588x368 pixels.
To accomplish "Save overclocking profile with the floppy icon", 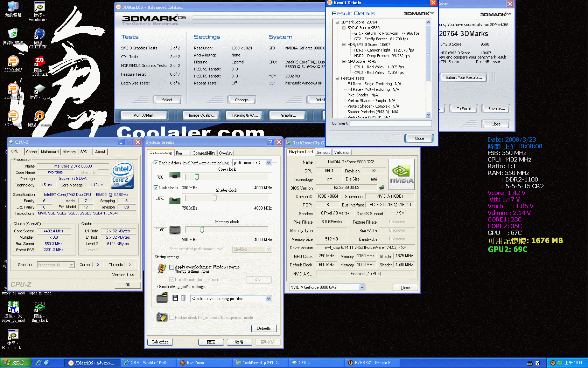I will click(x=175, y=298).
